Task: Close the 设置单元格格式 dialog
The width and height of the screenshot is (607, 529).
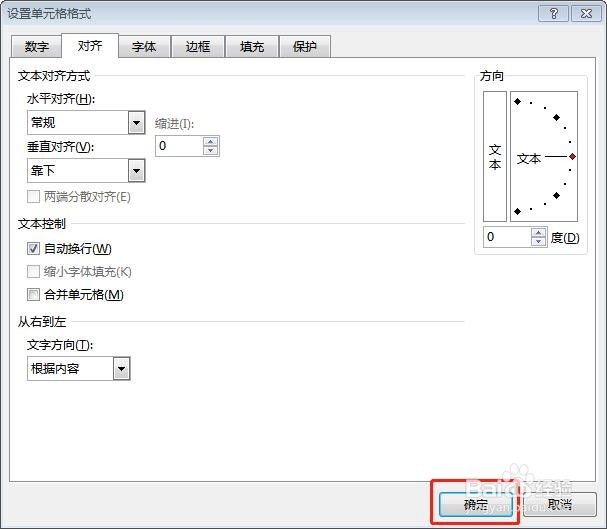Action: 586,14
